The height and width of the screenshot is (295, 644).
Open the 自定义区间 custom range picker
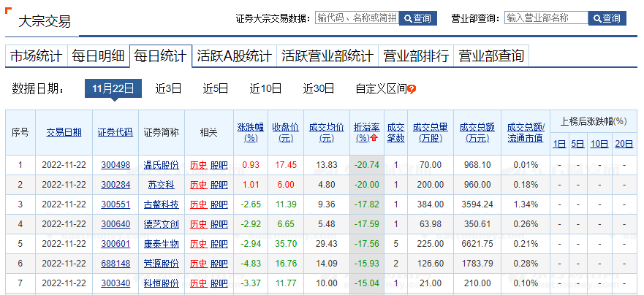click(x=380, y=88)
